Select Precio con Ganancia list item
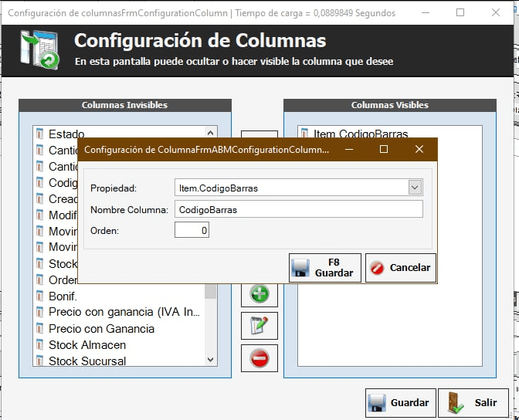This screenshot has width=519, height=420. click(101, 328)
